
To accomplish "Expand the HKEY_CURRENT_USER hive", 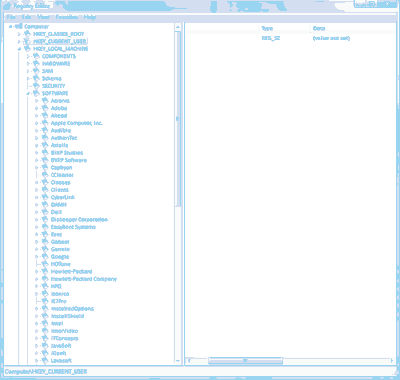I will click(x=19, y=41).
